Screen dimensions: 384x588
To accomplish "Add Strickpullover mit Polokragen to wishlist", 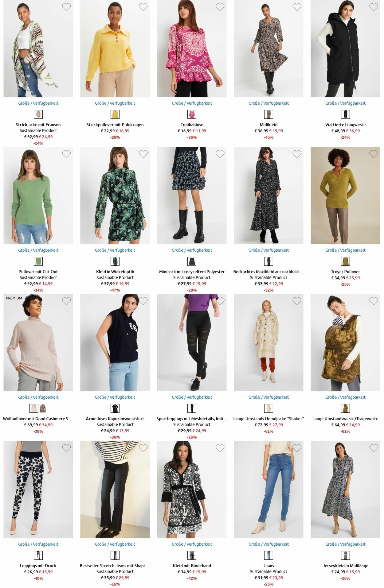I will [143, 7].
